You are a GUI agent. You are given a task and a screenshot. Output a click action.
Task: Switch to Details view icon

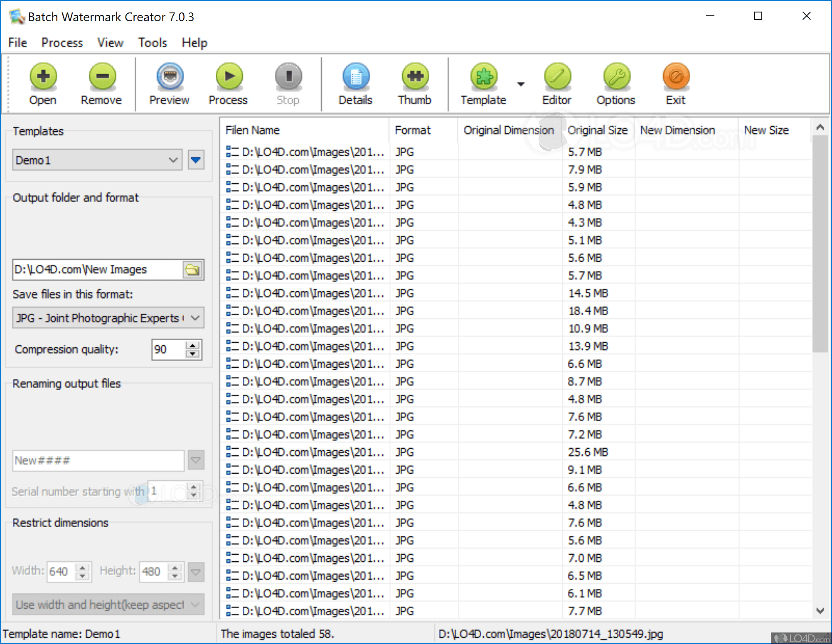click(356, 77)
